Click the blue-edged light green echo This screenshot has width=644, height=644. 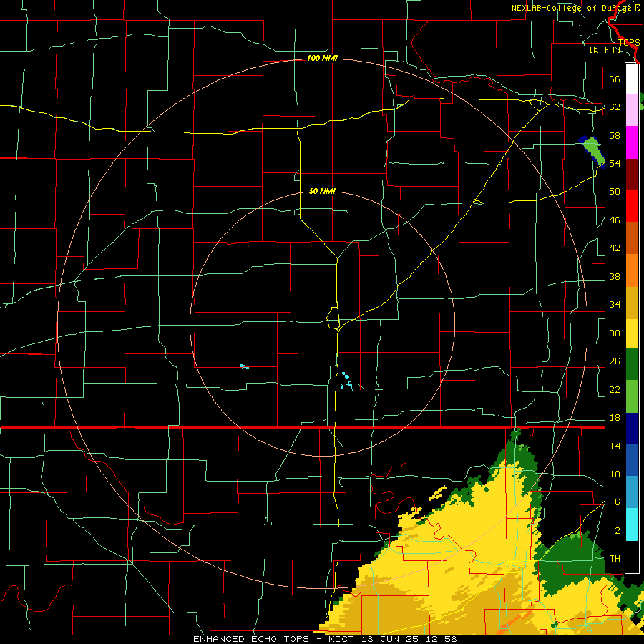(592, 150)
